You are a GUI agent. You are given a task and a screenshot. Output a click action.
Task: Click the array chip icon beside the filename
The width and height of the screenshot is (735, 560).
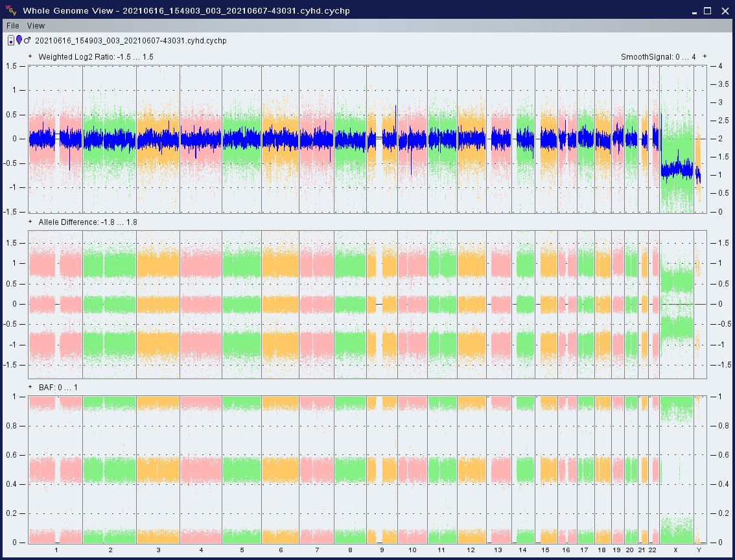(x=11, y=40)
